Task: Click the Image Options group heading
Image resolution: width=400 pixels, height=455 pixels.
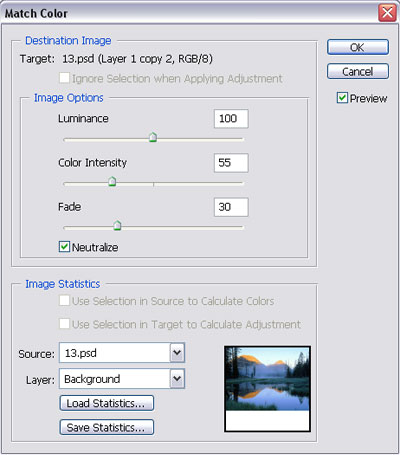Action: pos(69,98)
